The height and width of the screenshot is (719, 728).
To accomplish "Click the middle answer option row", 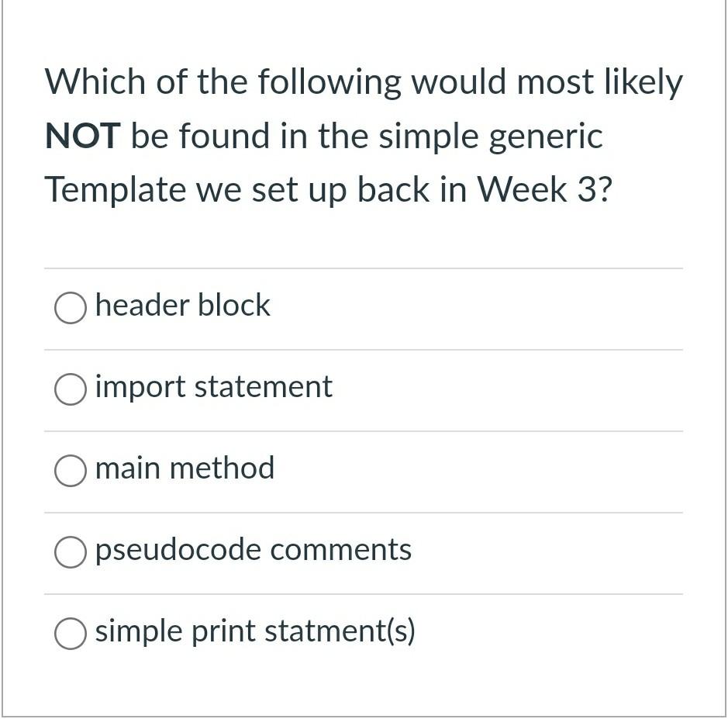I will (x=364, y=468).
